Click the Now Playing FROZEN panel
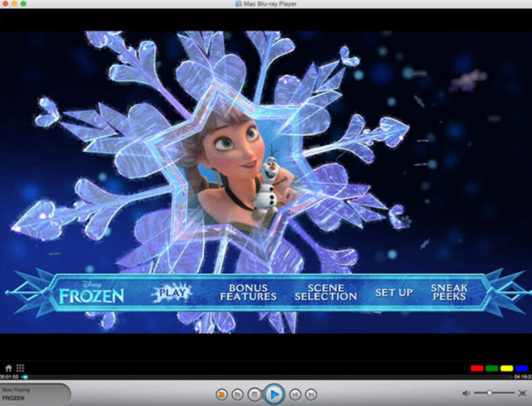Screen dimensions: 532x406 [x=35, y=394]
